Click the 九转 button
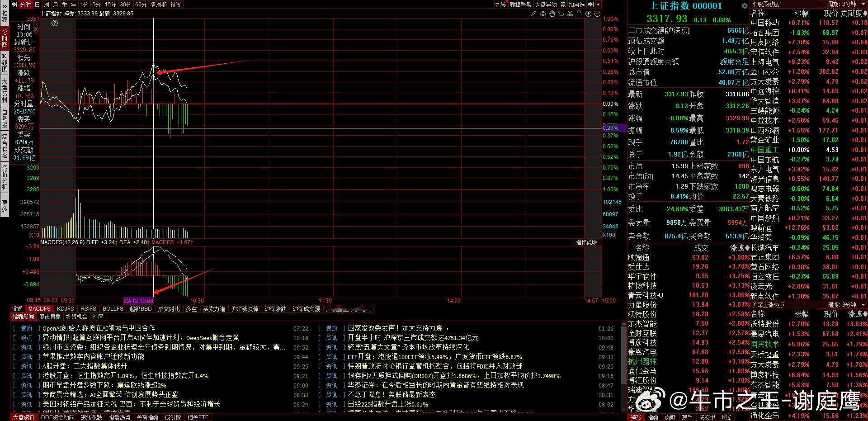 tap(500, 5)
